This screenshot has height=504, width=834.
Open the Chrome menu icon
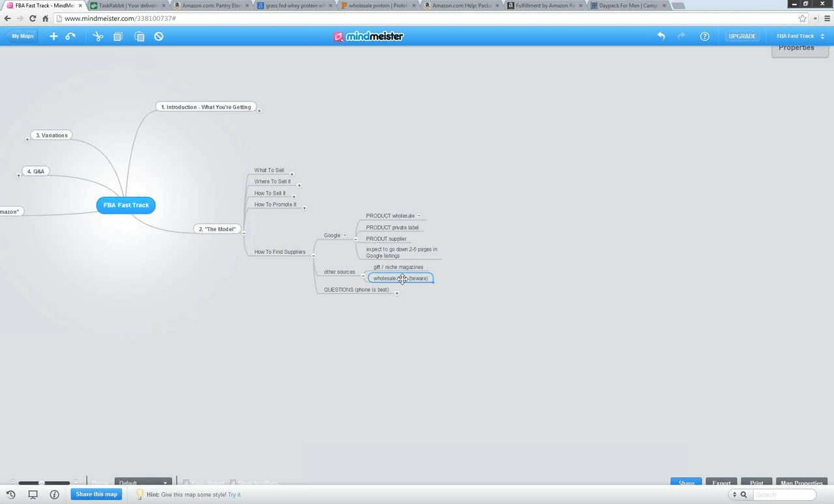click(827, 18)
